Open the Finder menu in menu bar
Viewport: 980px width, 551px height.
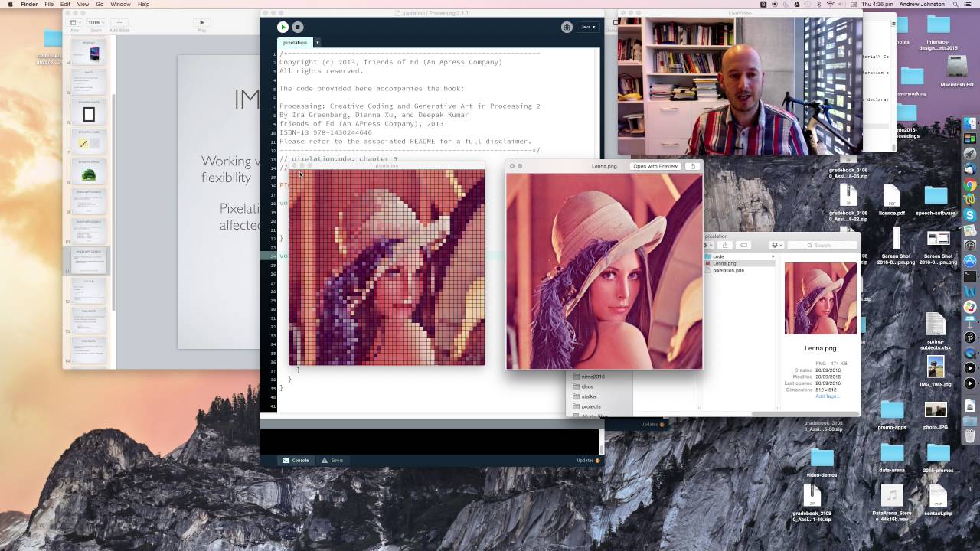point(29,5)
